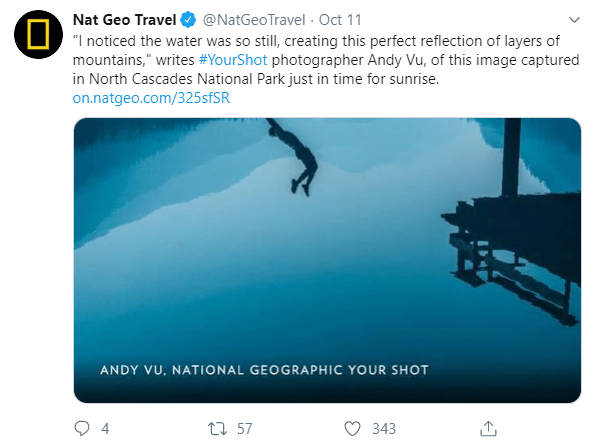596x447 pixels.
Task: Click the retweet count 57
Action: coord(244,429)
